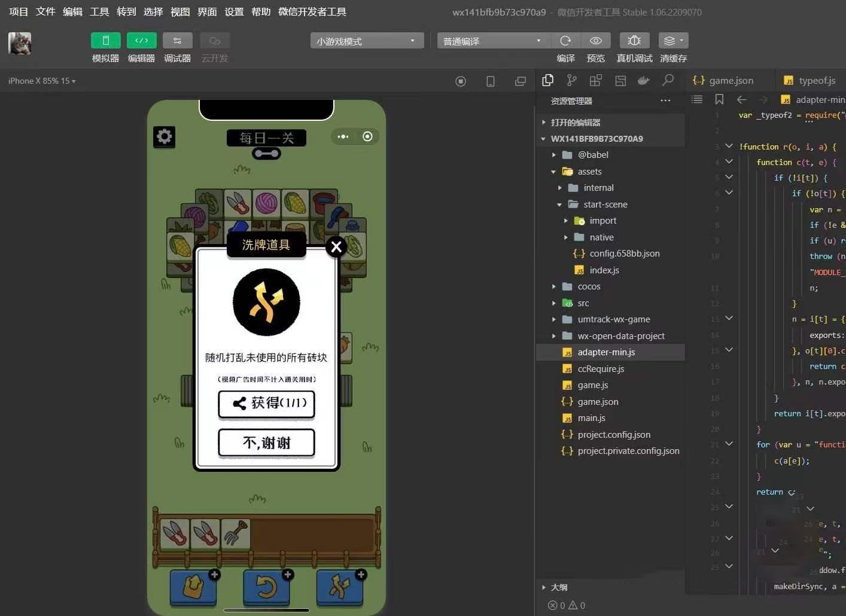Click the 每日一关 label button
Screen dimensions: 846x616
tap(266, 138)
